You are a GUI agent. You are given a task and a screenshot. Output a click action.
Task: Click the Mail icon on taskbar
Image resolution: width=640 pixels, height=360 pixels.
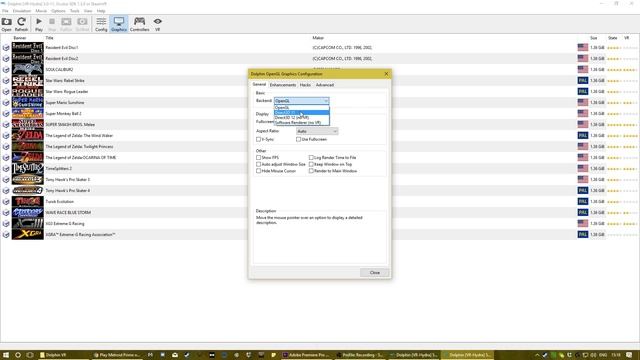click(175, 355)
